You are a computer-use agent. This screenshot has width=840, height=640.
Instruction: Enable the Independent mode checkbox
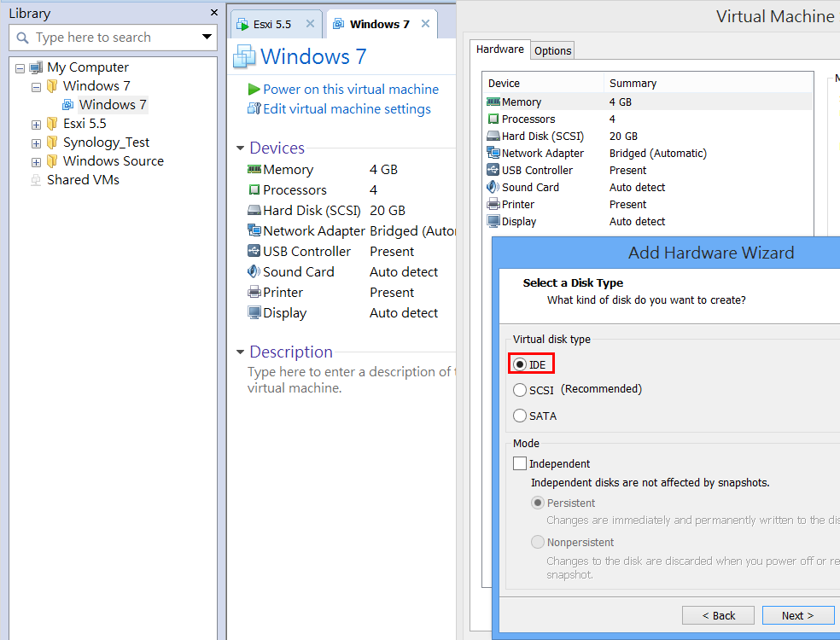(520, 463)
